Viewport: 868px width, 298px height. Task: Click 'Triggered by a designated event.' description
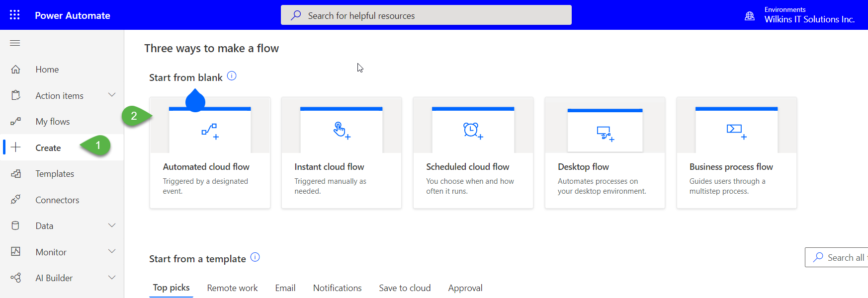[x=205, y=186]
